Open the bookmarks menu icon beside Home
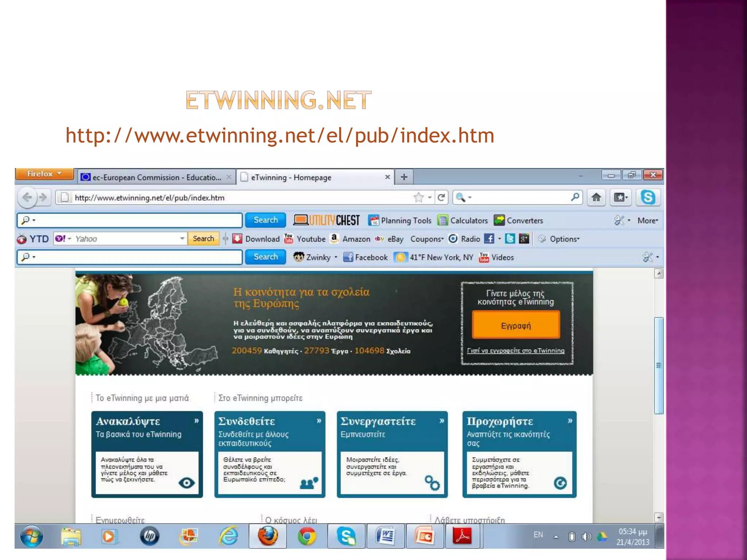The image size is (747, 560). pos(620,198)
